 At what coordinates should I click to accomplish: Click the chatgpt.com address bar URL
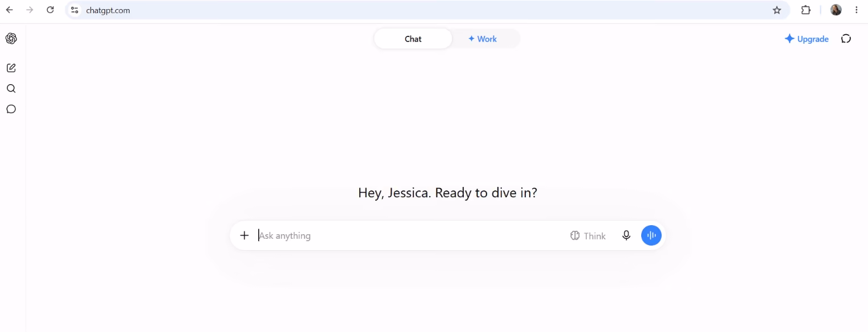[x=108, y=10]
